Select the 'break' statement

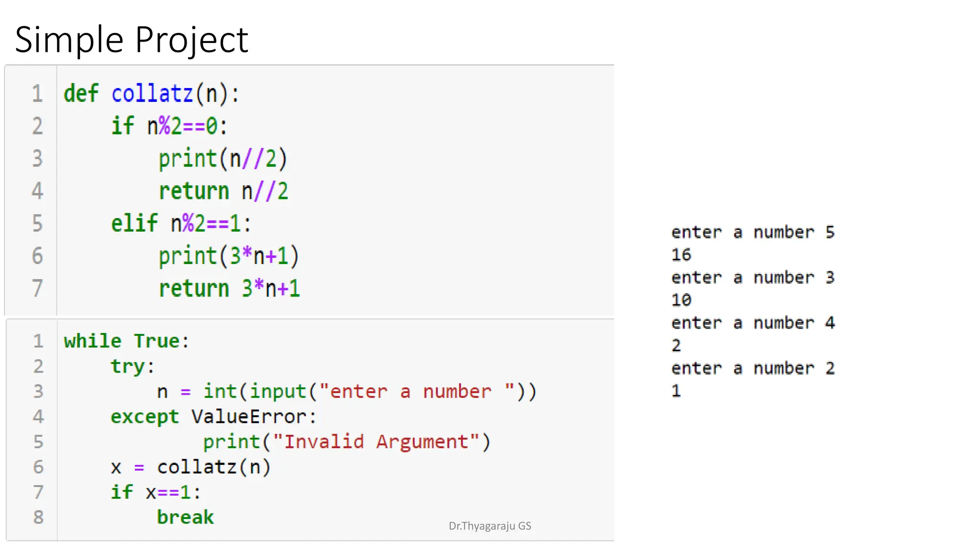[186, 518]
